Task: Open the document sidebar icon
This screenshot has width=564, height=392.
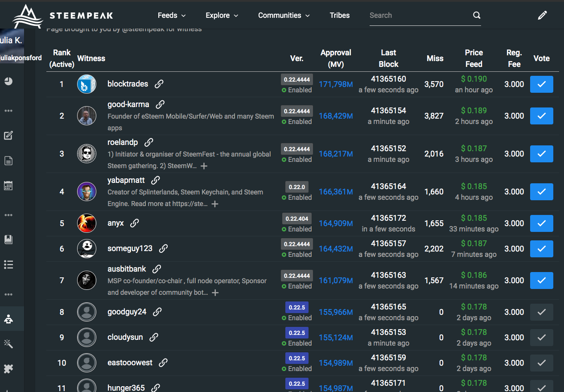Action: pyautogui.click(x=8, y=161)
